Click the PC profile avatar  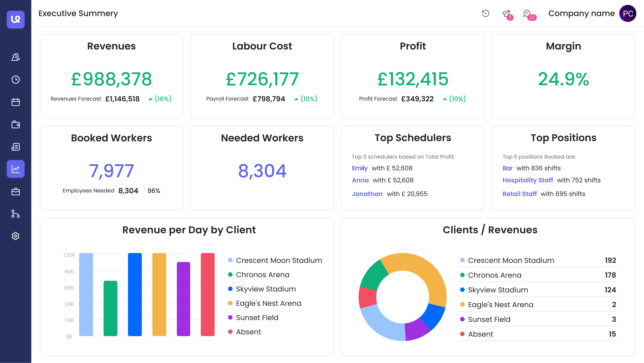pos(627,14)
